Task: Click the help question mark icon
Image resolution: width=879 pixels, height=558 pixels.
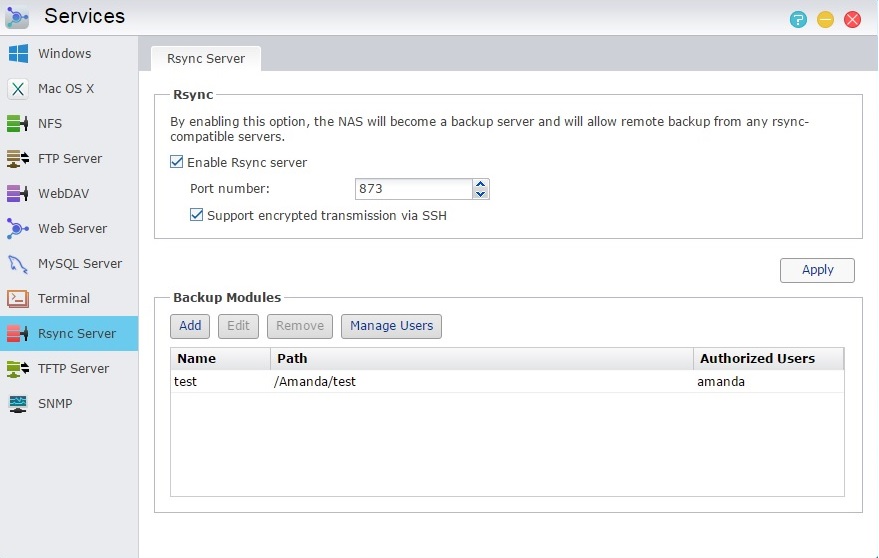Action: [x=798, y=20]
